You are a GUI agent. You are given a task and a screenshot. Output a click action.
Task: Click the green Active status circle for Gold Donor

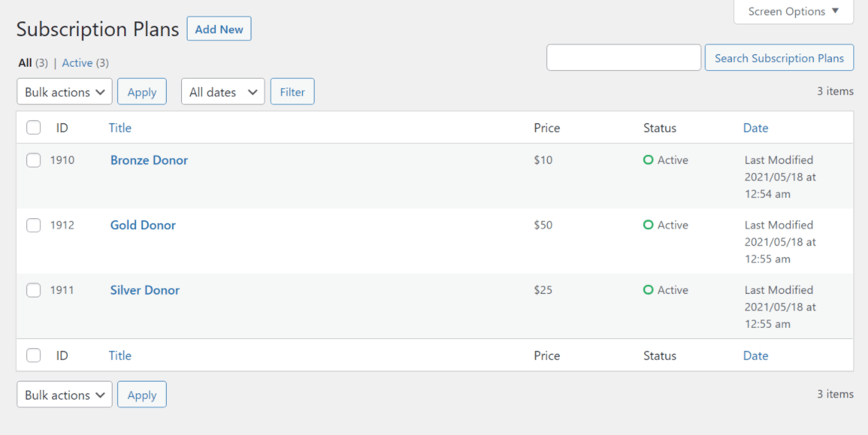(648, 225)
